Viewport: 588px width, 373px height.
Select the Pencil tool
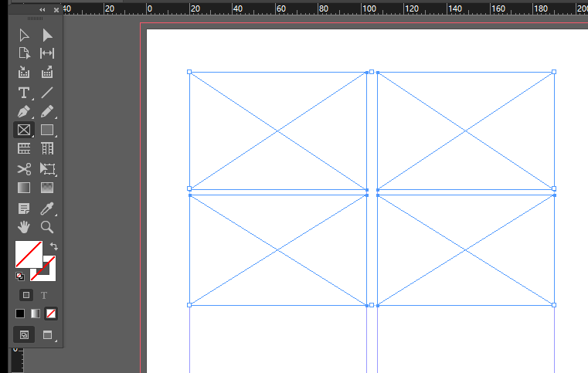(47, 112)
